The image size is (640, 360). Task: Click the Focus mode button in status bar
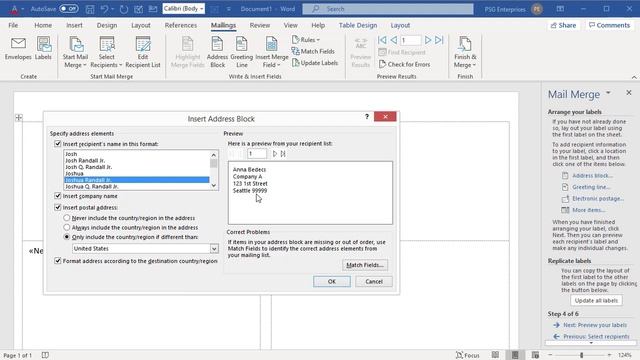[x=468, y=355]
